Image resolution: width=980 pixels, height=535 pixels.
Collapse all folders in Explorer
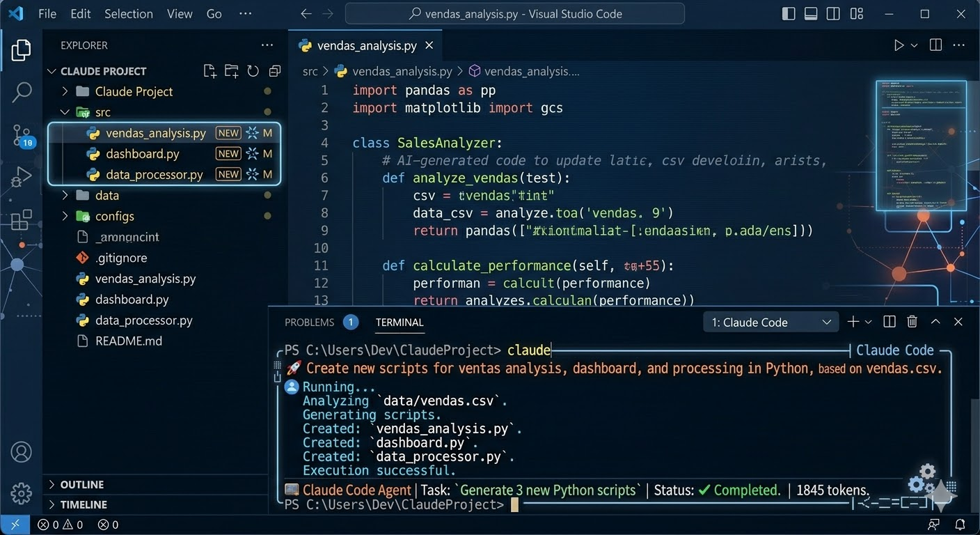point(275,71)
